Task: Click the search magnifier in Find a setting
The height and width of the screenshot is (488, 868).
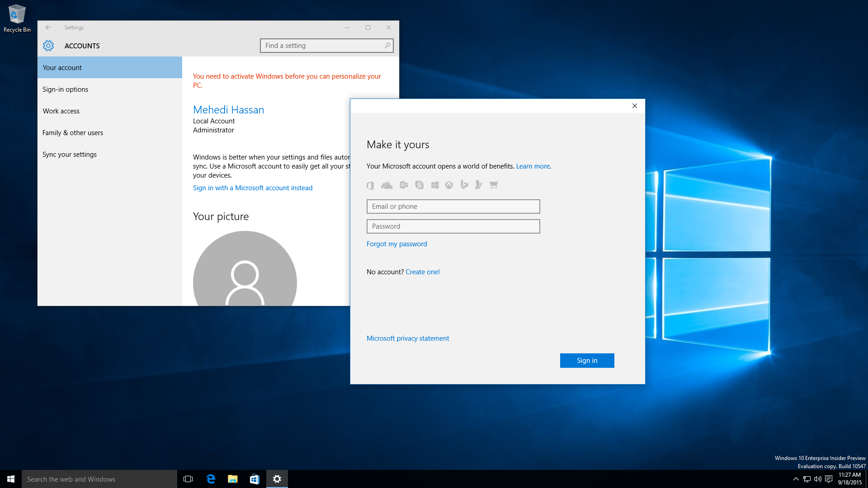Action: [387, 46]
